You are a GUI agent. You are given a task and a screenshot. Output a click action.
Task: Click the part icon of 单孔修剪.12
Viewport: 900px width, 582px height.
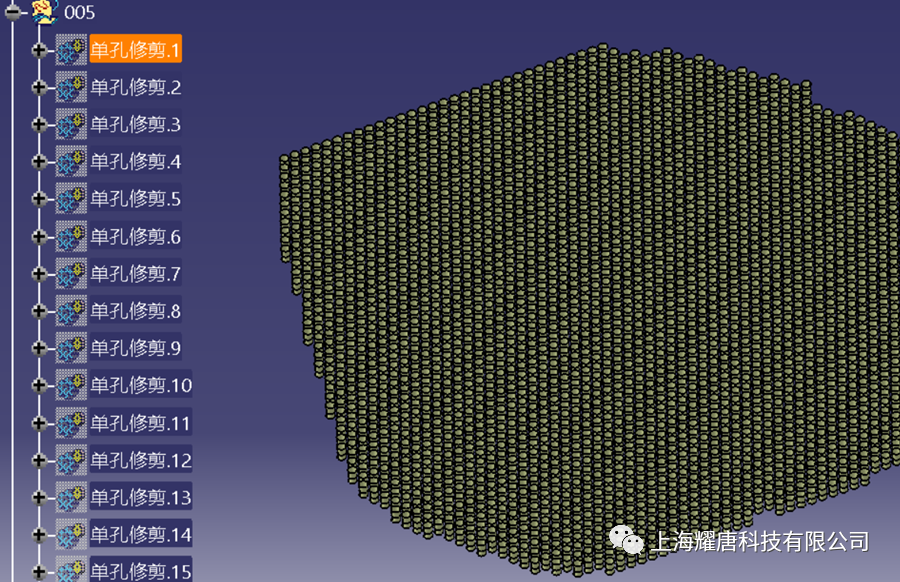pos(71,460)
